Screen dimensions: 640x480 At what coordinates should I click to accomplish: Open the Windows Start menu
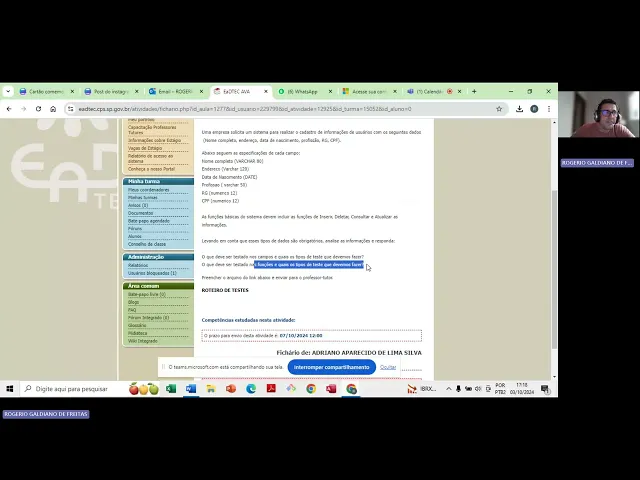click(10, 389)
